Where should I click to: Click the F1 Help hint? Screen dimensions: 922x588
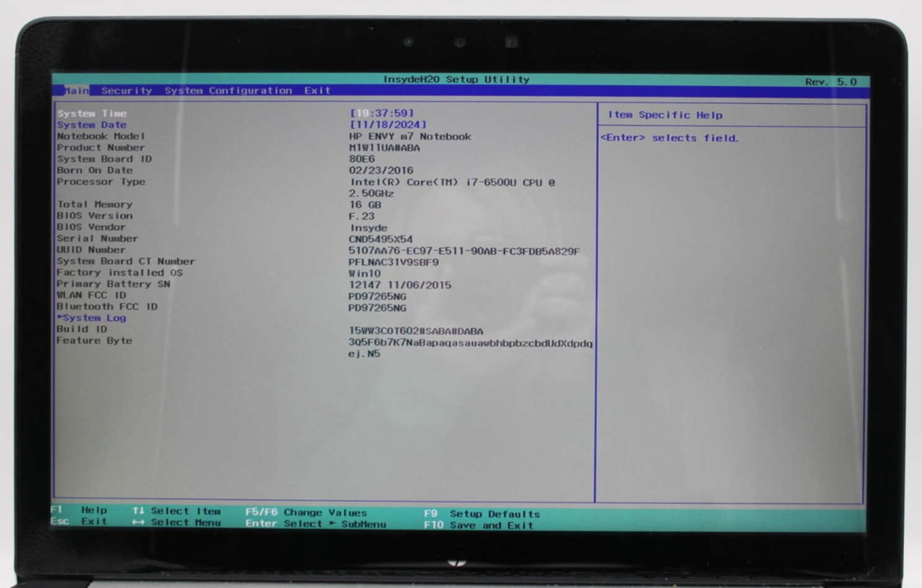pyautogui.click(x=79, y=510)
